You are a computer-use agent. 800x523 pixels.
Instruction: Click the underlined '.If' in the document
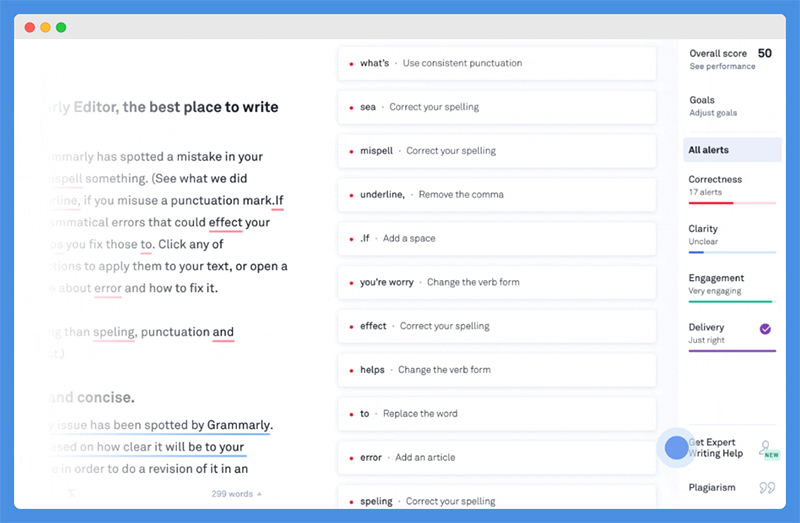(278, 201)
